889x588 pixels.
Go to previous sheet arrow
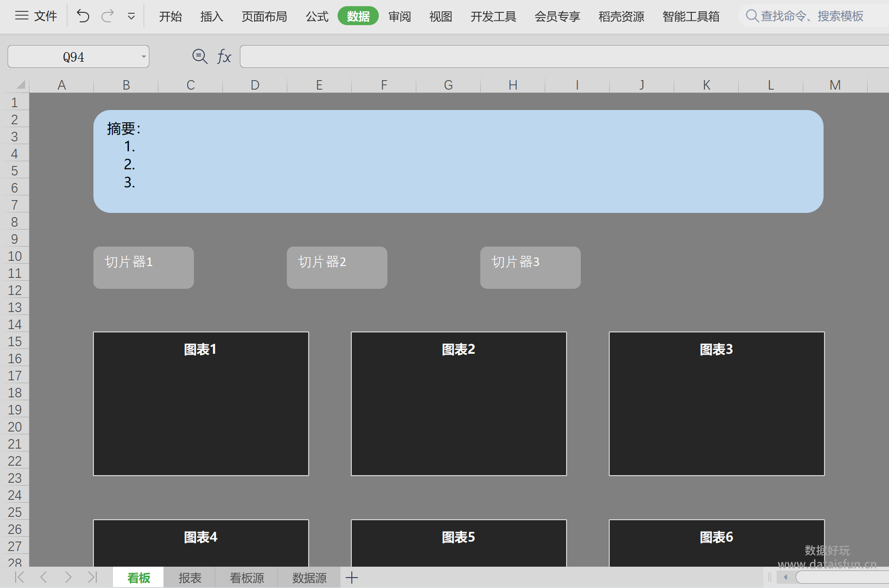[44, 577]
